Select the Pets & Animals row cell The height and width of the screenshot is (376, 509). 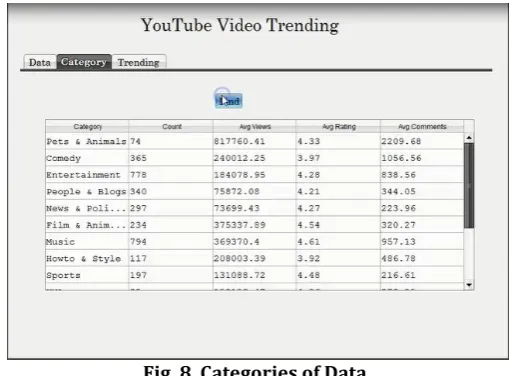coord(87,141)
